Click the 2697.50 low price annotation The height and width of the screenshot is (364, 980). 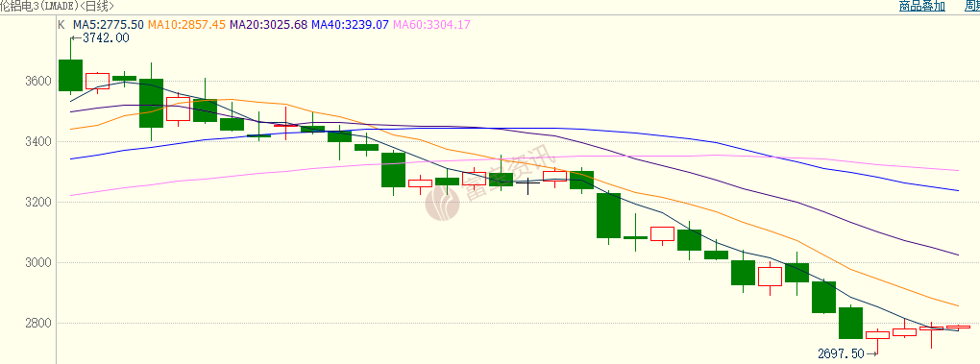point(841,354)
